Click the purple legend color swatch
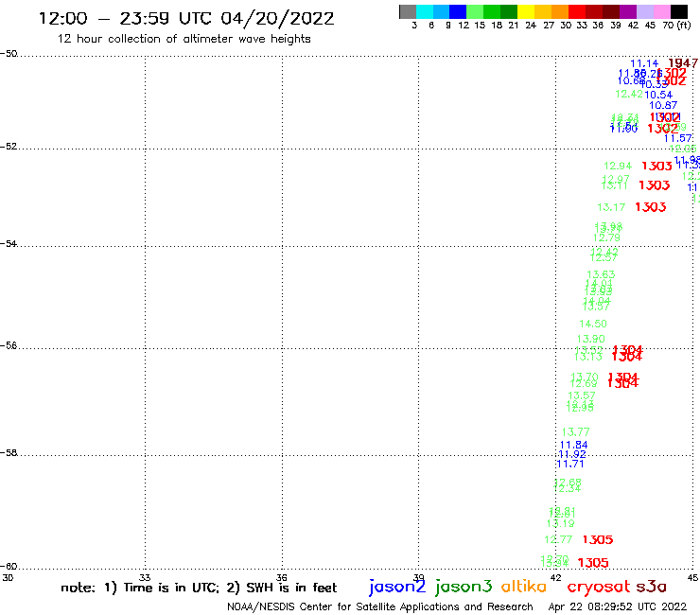The height and width of the screenshot is (615, 700). (628, 11)
